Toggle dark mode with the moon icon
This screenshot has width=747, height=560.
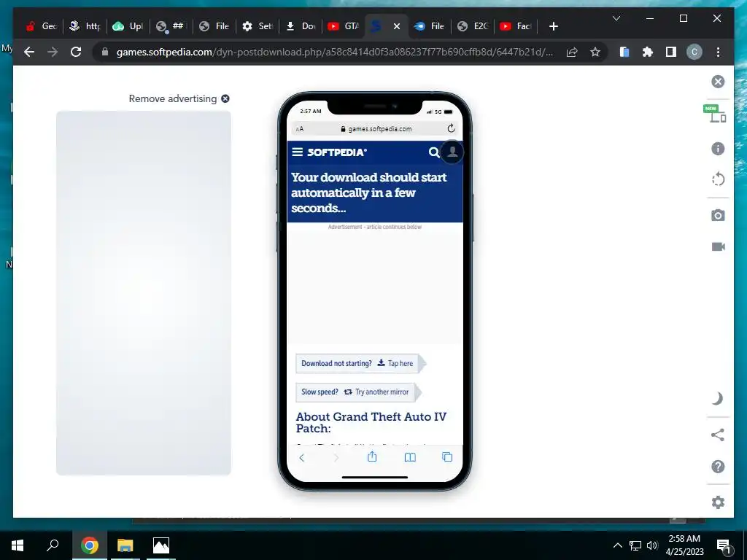718,399
